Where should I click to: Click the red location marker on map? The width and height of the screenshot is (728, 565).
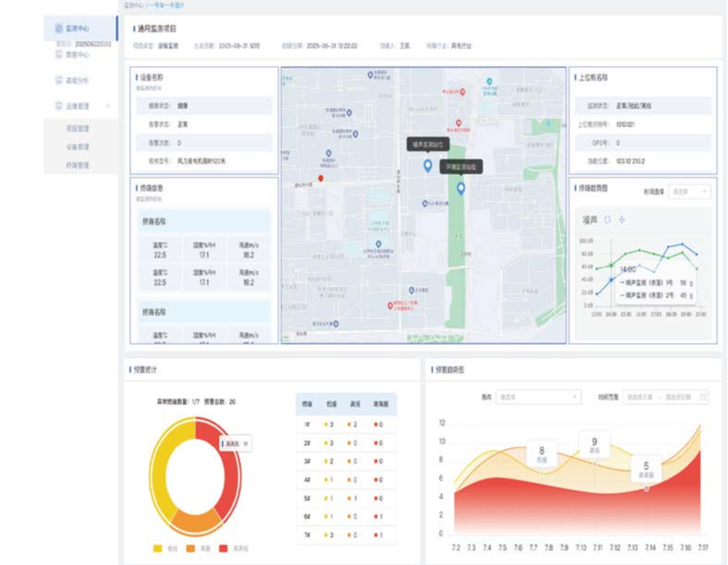point(320,177)
